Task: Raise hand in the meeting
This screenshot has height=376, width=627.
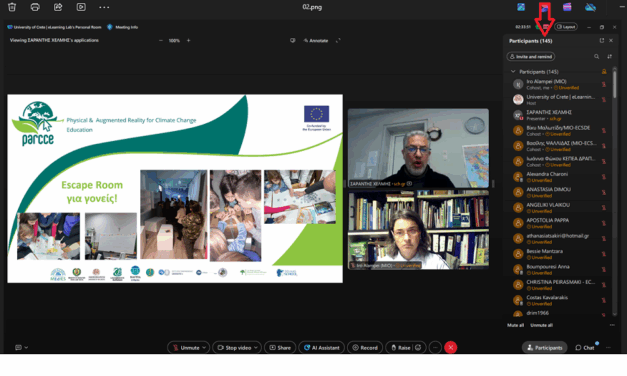Action: point(400,348)
